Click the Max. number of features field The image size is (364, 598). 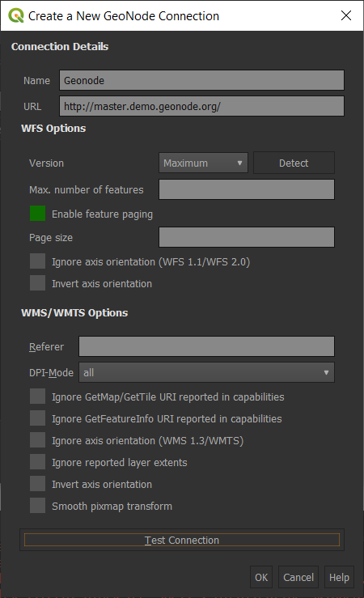tap(247, 189)
